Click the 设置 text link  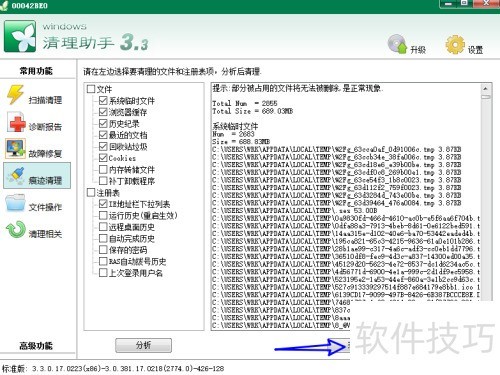[x=475, y=50]
